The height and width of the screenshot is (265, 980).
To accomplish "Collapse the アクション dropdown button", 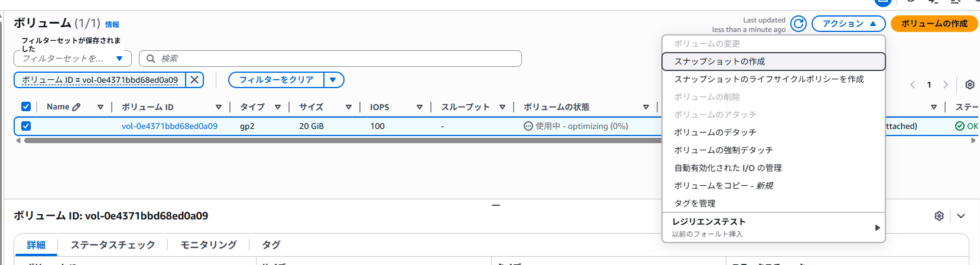I will pyautogui.click(x=848, y=24).
